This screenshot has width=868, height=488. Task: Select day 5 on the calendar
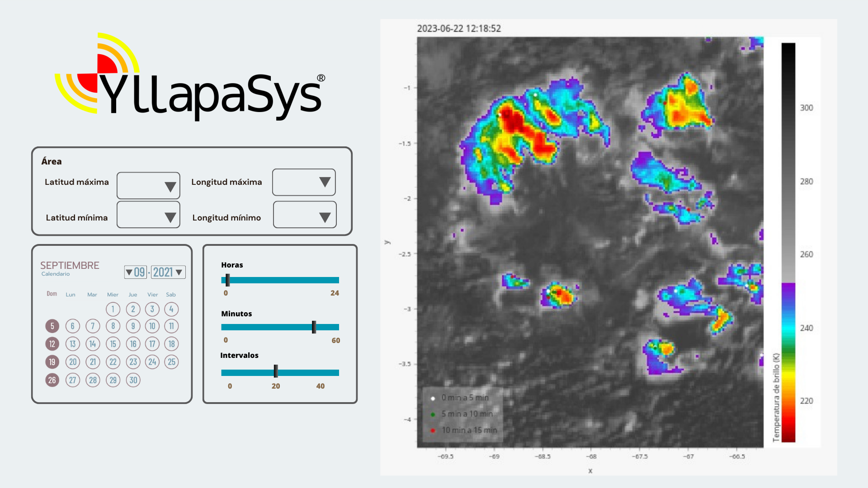tap(52, 326)
